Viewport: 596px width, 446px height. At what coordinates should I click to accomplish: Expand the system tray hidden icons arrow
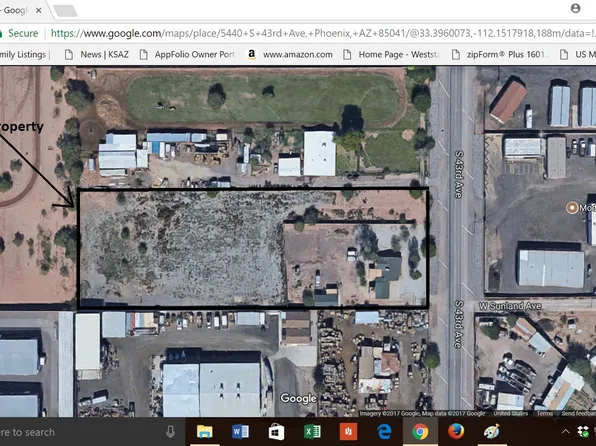coord(566,432)
